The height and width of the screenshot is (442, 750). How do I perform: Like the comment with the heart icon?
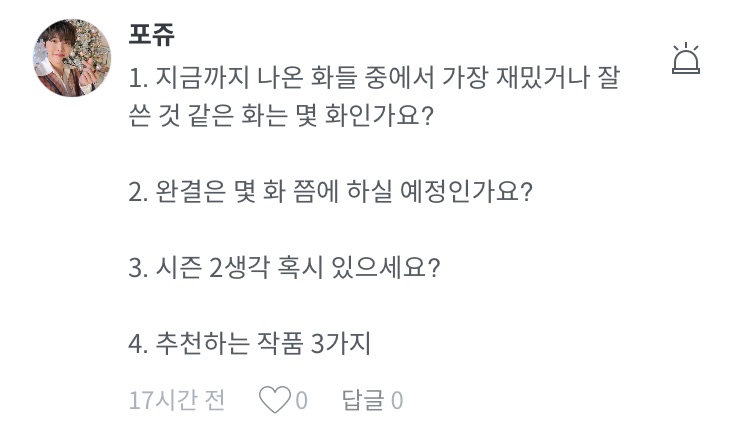point(273,401)
